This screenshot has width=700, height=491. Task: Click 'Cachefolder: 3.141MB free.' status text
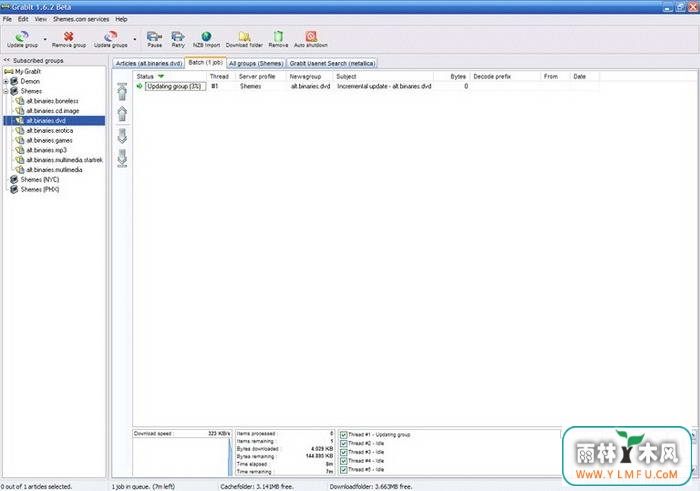257,487
